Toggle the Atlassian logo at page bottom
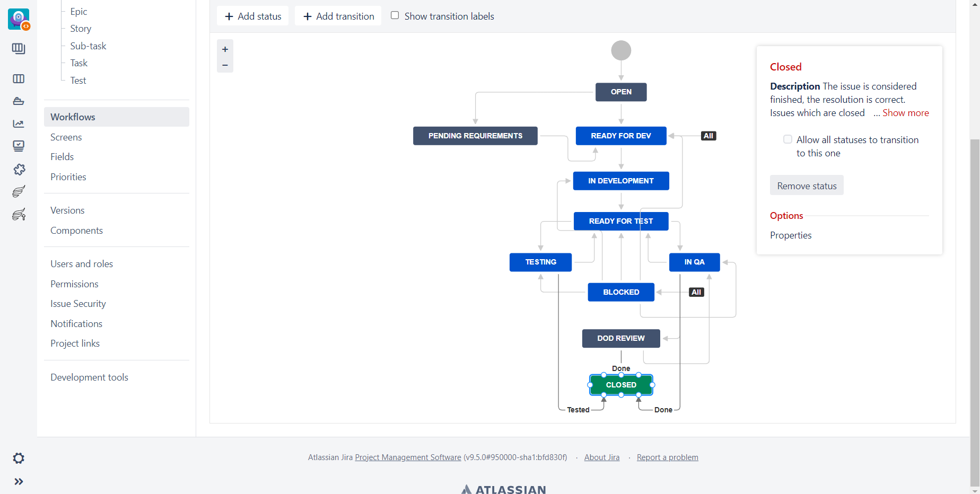 coord(503,489)
